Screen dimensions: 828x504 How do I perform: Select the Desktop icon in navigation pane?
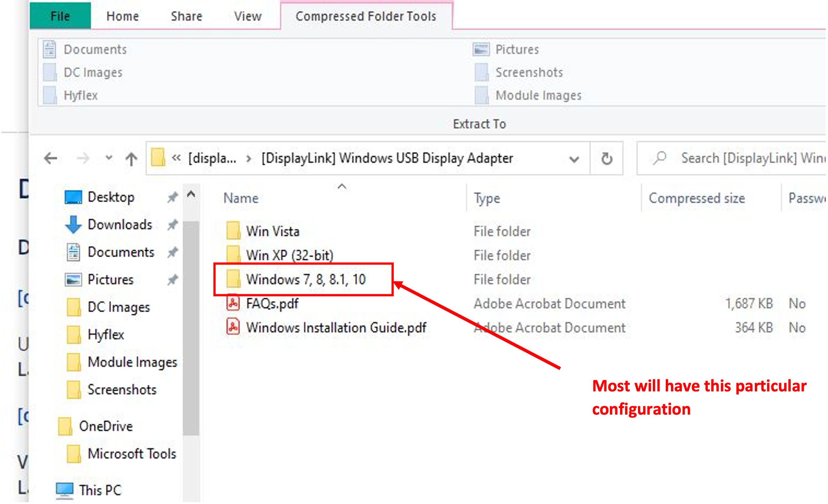pos(73,197)
